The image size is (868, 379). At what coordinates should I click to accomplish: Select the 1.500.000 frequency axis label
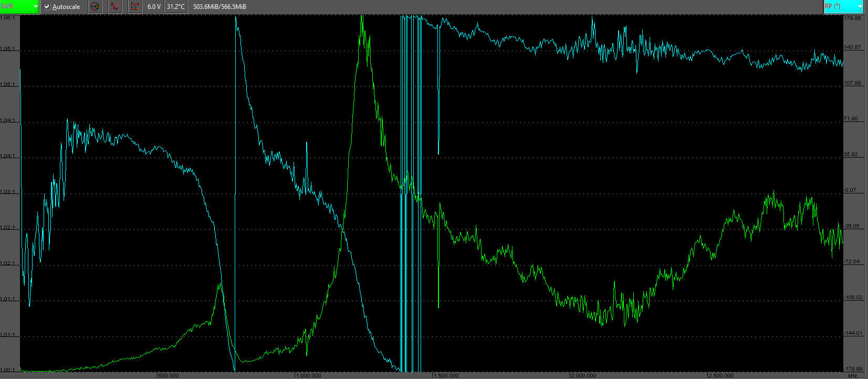[x=446, y=376]
